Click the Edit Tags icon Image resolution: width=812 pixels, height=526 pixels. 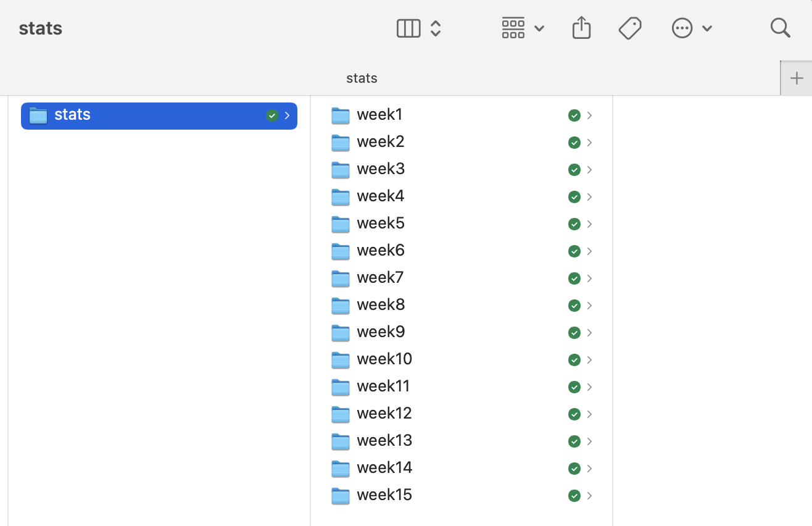click(630, 28)
